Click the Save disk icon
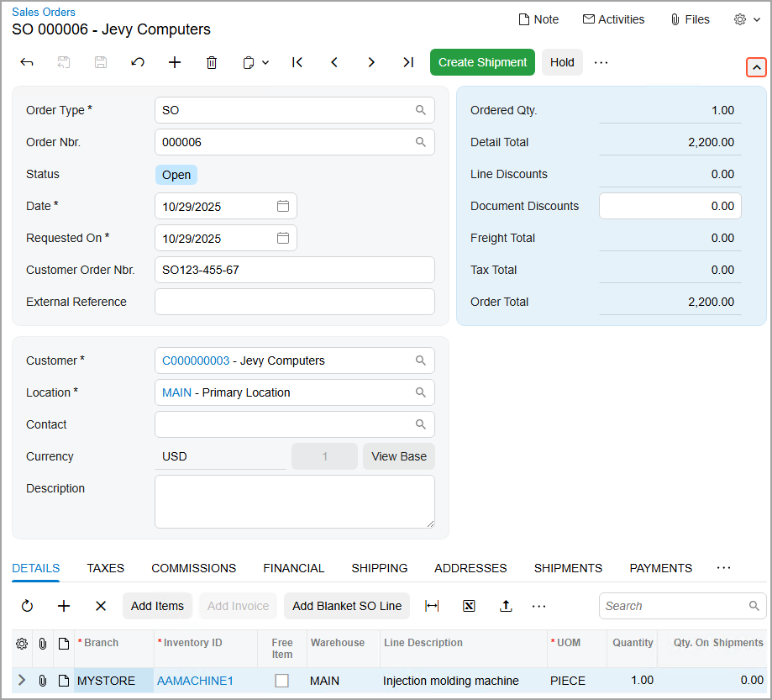Screen dimensions: 772x700 coord(101,62)
